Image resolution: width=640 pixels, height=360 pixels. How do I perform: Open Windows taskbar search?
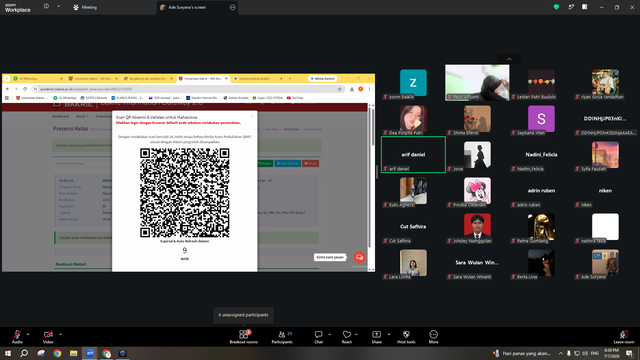click(x=24, y=353)
